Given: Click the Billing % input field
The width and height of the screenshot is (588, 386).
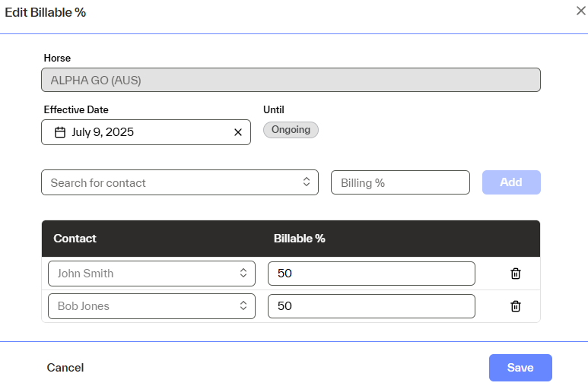Looking at the screenshot, I should [400, 182].
